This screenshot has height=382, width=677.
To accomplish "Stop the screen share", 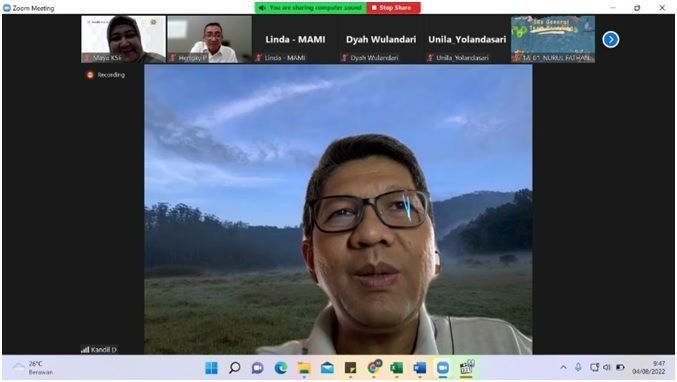I will [x=393, y=8].
